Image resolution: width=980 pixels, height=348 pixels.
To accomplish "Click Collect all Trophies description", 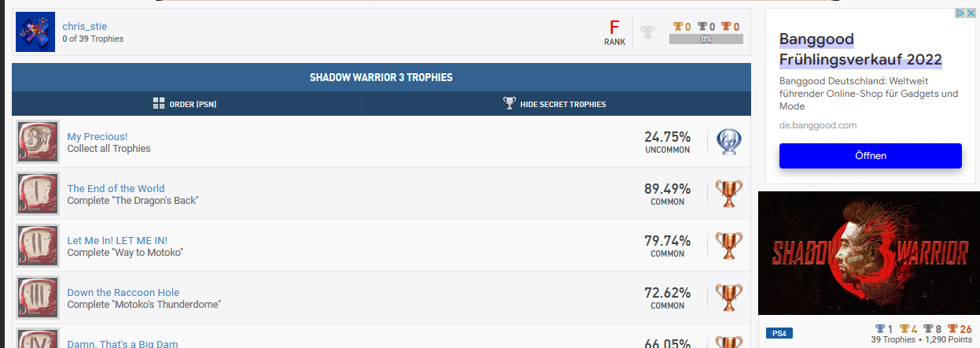I will pos(109,148).
